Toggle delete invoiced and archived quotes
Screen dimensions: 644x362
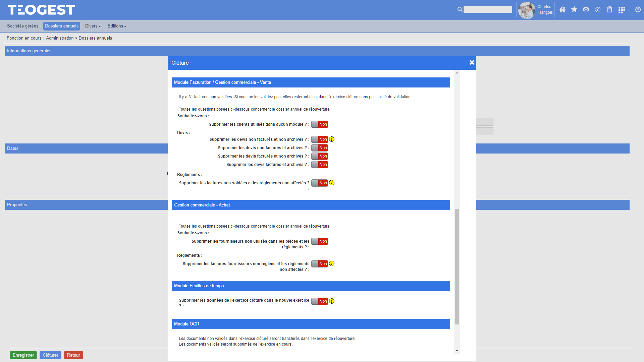pyautogui.click(x=319, y=165)
